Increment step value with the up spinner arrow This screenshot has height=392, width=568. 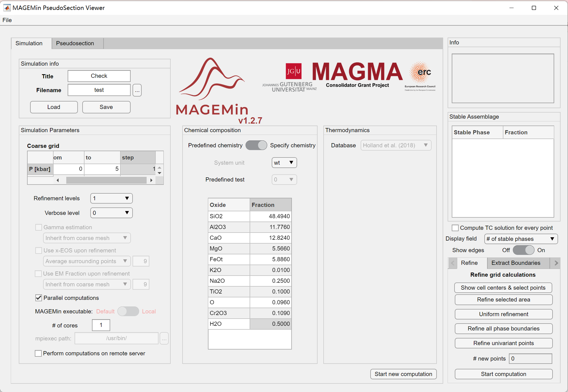click(160, 167)
